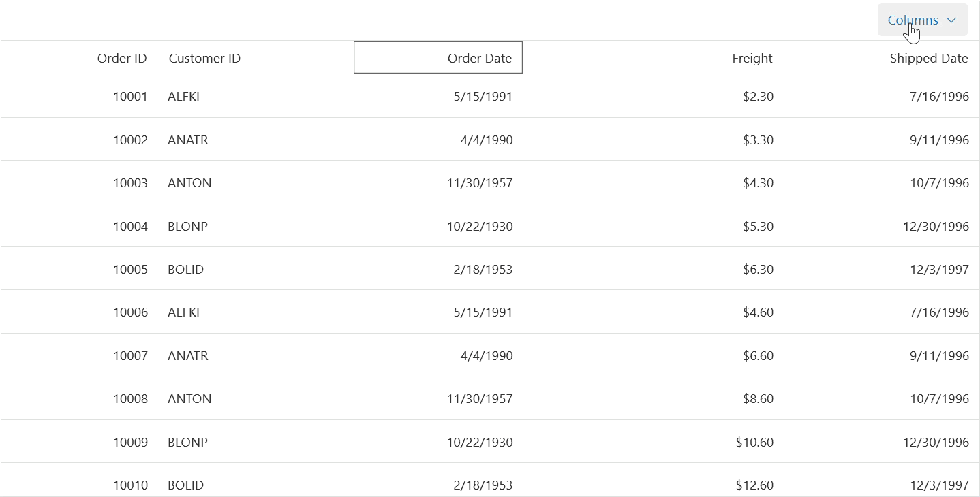
Task: Click the chevron arrow beside Columns
Action: 952,20
